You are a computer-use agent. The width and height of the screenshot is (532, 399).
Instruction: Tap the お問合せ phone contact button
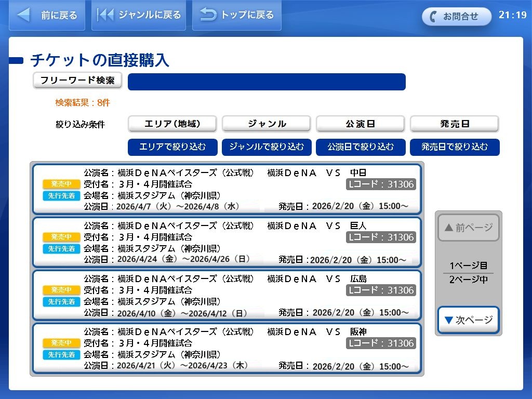pos(456,17)
